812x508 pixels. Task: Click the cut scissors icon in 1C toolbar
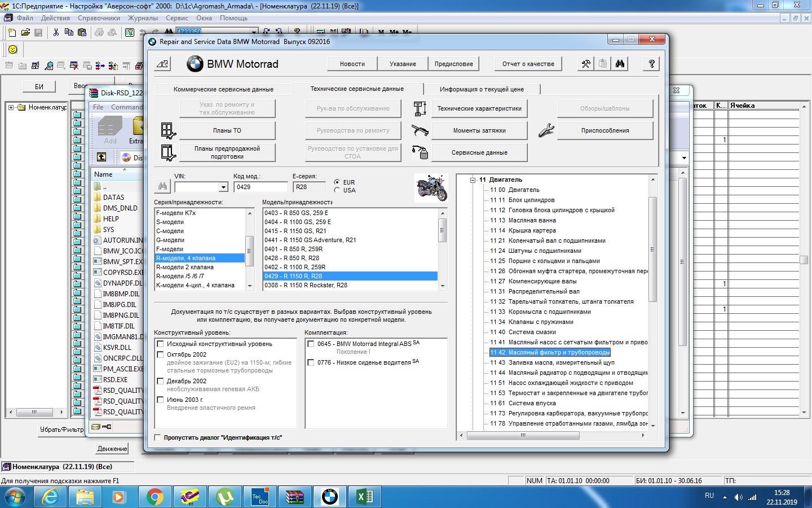tap(56, 32)
